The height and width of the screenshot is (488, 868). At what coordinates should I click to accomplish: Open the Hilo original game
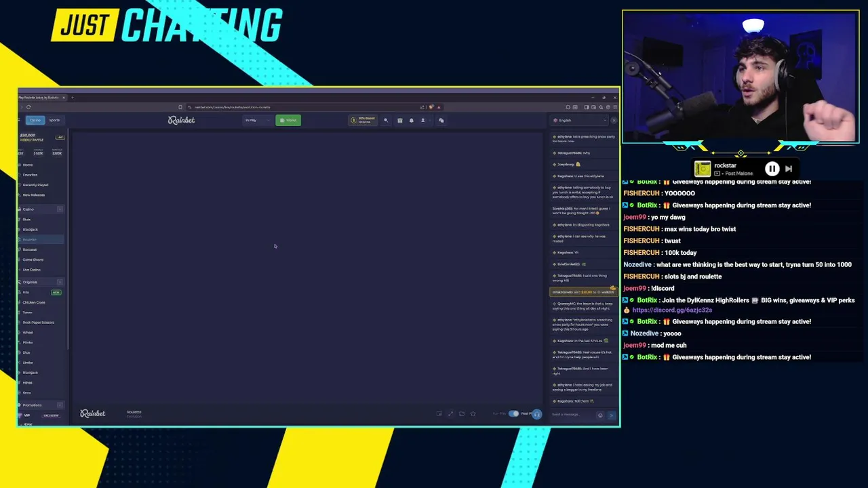26,292
